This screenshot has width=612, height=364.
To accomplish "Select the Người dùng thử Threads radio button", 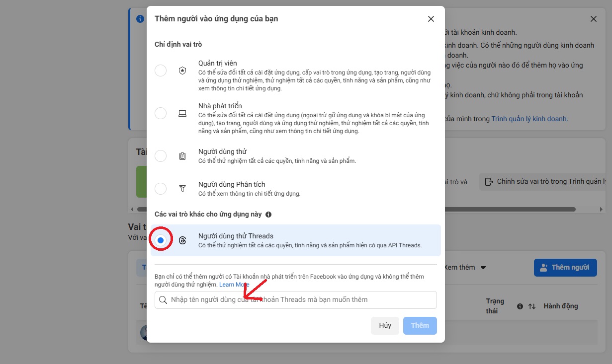I will pos(161,240).
